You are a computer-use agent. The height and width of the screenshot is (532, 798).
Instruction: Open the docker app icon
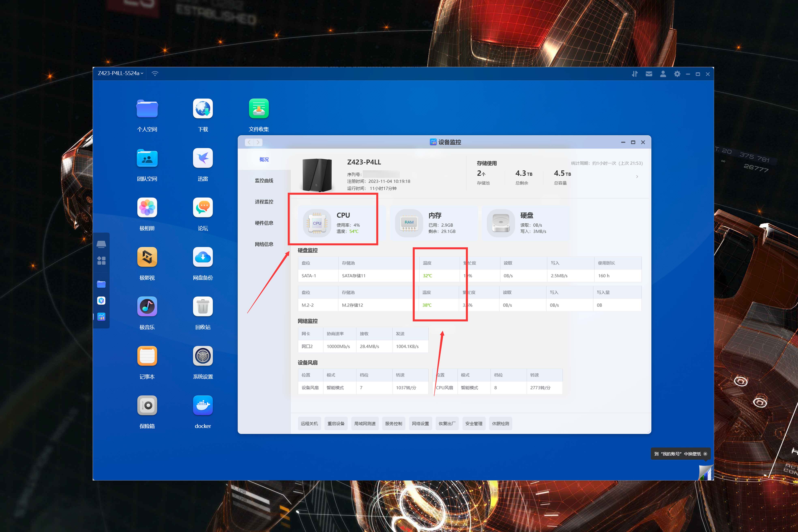203,405
